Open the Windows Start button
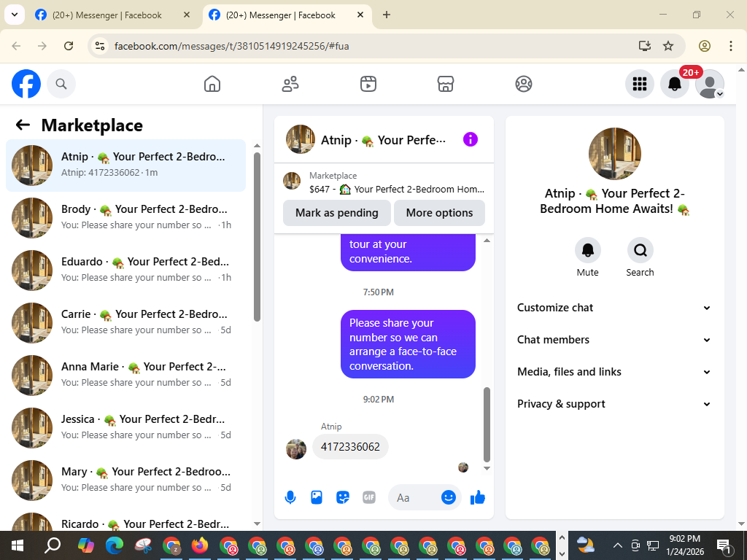The width and height of the screenshot is (747, 560). coord(18,545)
